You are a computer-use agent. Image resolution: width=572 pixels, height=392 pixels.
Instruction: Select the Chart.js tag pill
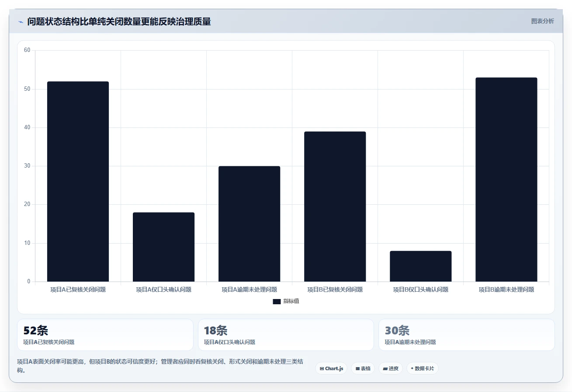(x=331, y=368)
